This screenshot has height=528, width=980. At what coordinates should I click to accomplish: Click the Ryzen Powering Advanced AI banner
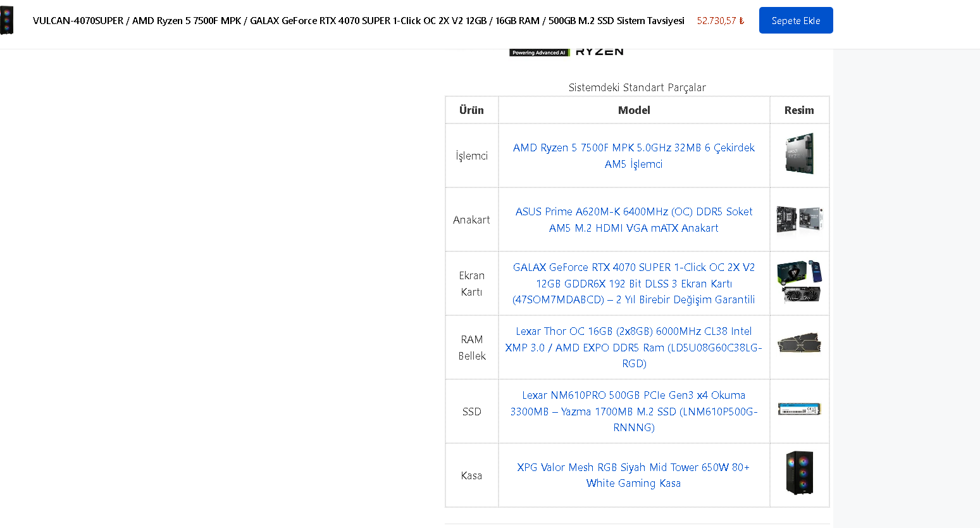tap(567, 53)
